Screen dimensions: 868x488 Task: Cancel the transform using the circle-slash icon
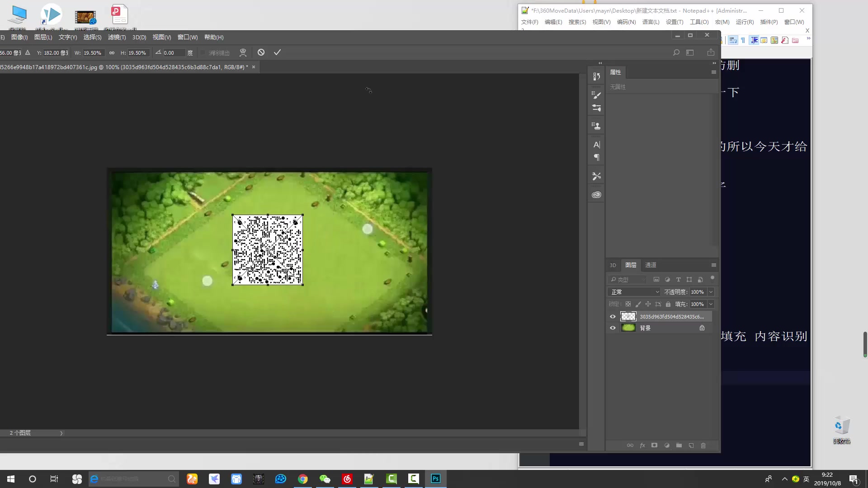point(261,52)
